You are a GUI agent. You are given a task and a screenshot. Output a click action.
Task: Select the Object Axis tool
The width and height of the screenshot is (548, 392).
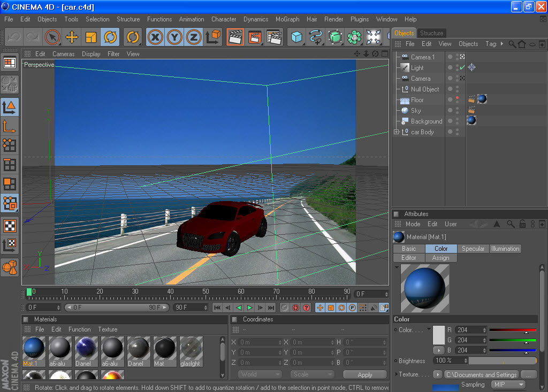[x=10, y=126]
